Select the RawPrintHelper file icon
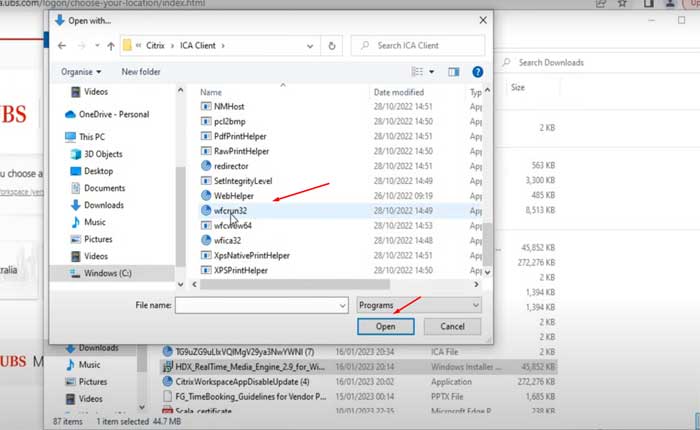Viewport: 700px width, 430px height. [x=206, y=151]
